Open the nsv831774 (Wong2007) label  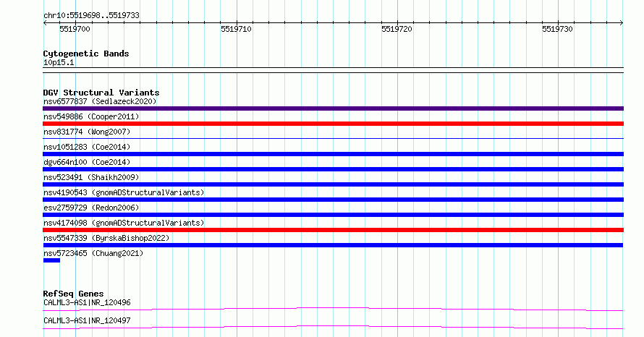point(87,132)
